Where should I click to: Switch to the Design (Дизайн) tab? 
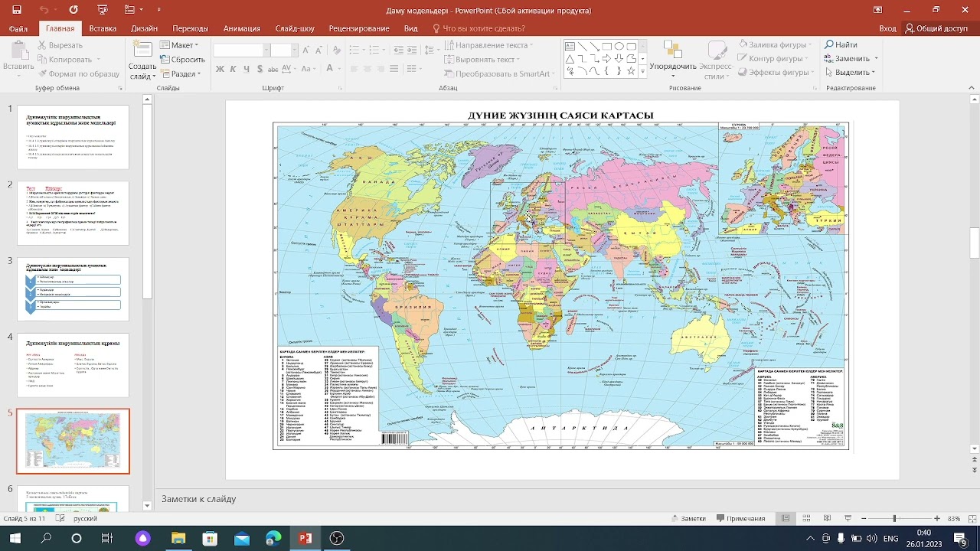tap(144, 28)
